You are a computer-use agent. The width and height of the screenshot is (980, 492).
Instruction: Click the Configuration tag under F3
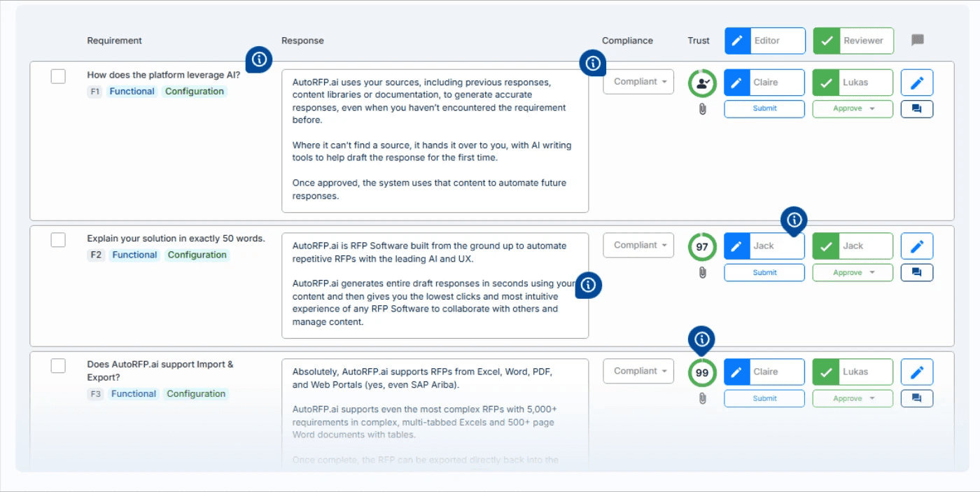[x=196, y=393]
